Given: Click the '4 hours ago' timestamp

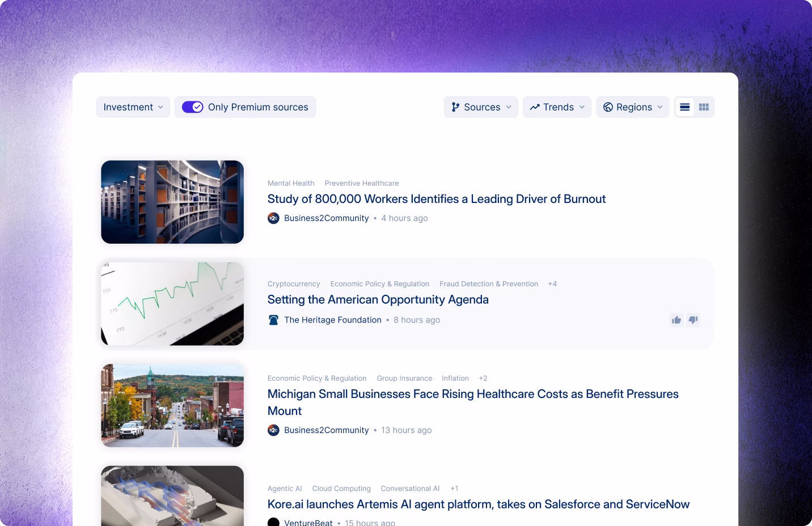Looking at the screenshot, I should 404,218.
